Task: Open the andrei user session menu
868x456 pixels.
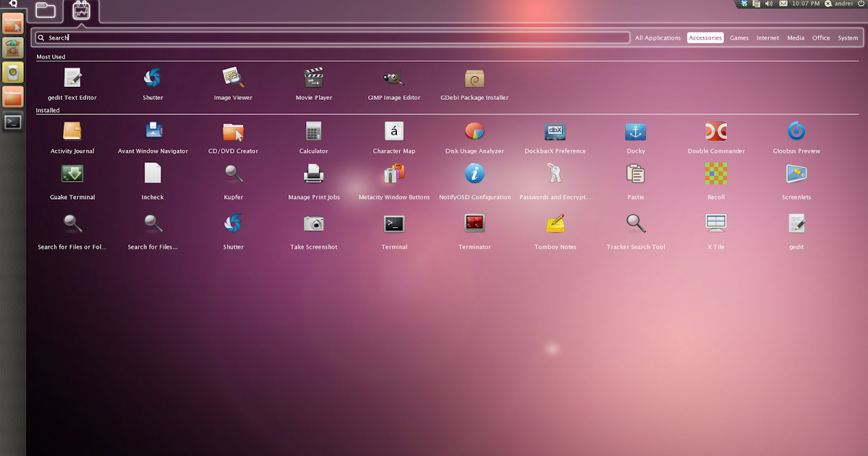Action: point(839,4)
